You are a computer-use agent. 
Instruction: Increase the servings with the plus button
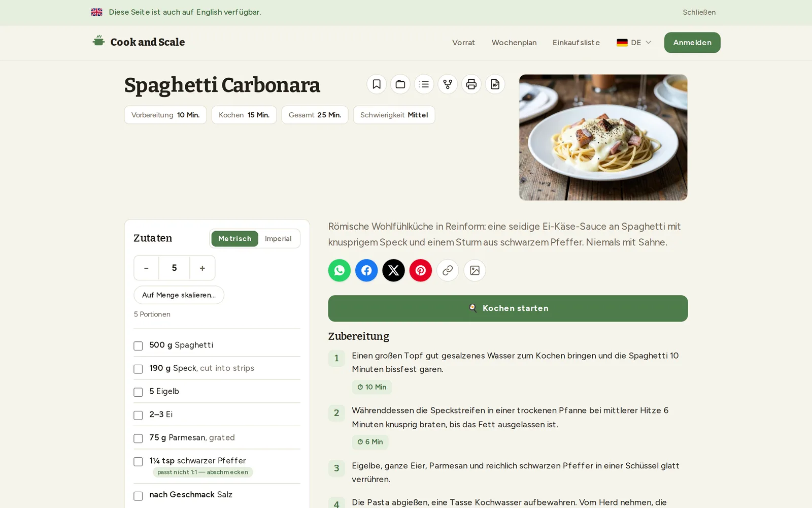click(202, 268)
